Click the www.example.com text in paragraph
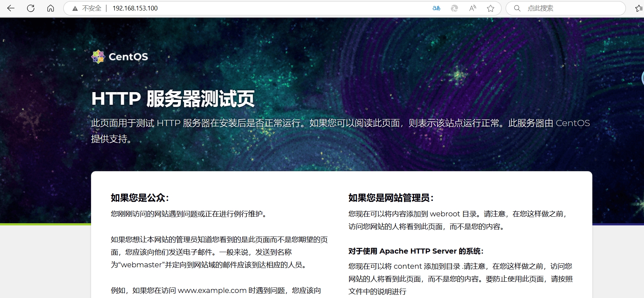 (x=212, y=290)
